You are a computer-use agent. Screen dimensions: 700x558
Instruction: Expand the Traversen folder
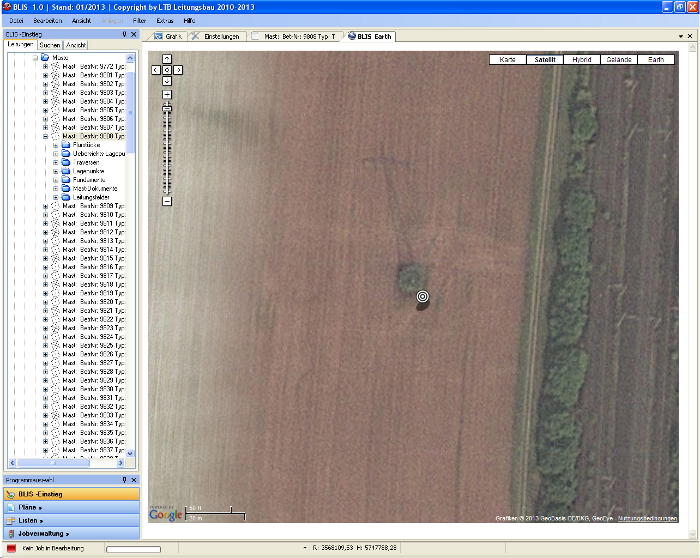point(55,162)
